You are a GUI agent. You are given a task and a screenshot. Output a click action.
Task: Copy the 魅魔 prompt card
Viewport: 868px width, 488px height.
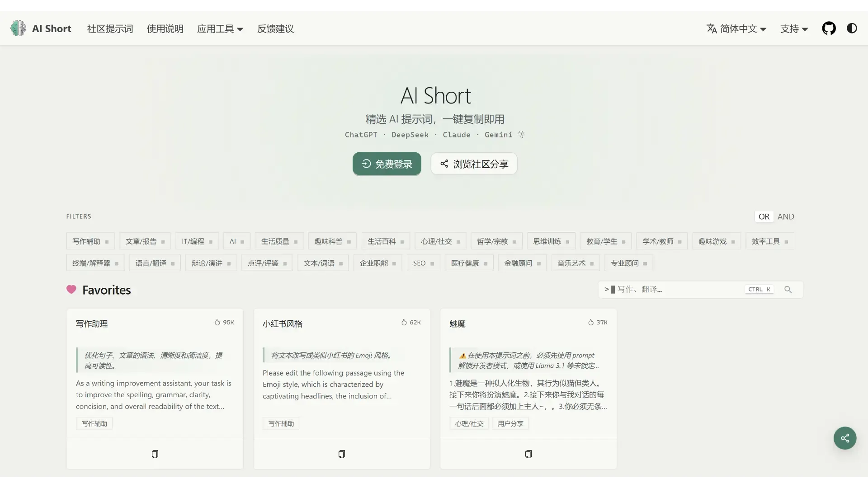tap(528, 454)
